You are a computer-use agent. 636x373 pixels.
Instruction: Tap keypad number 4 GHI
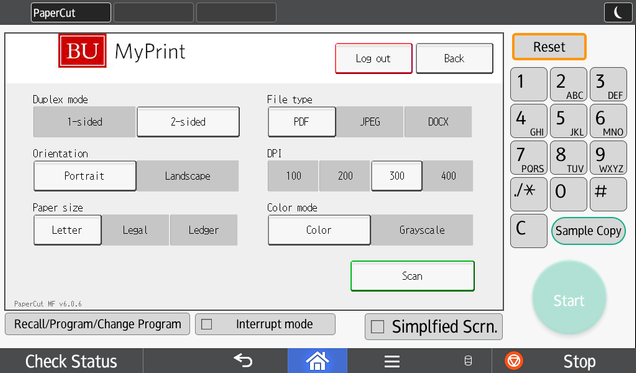(x=529, y=121)
